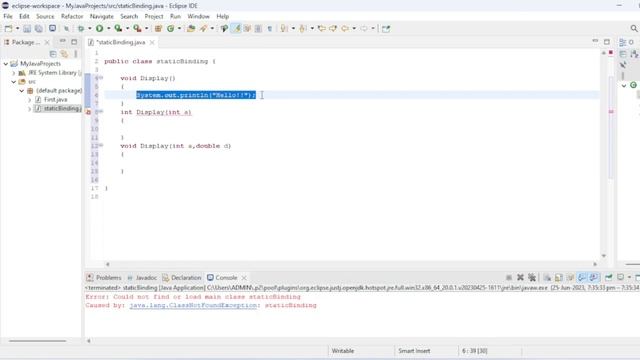Open Package Explorer view menu

tap(76, 54)
